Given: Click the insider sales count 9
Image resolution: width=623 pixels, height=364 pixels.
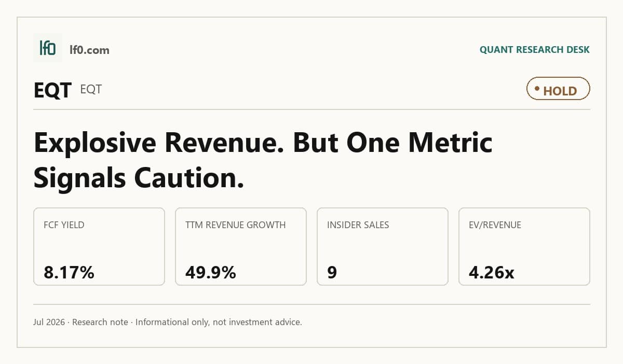Looking at the screenshot, I should [332, 272].
